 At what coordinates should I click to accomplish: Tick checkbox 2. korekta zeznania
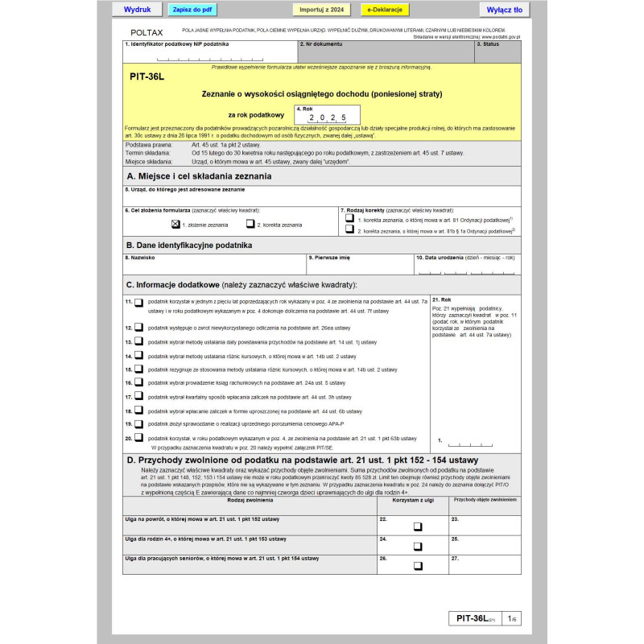click(x=250, y=225)
